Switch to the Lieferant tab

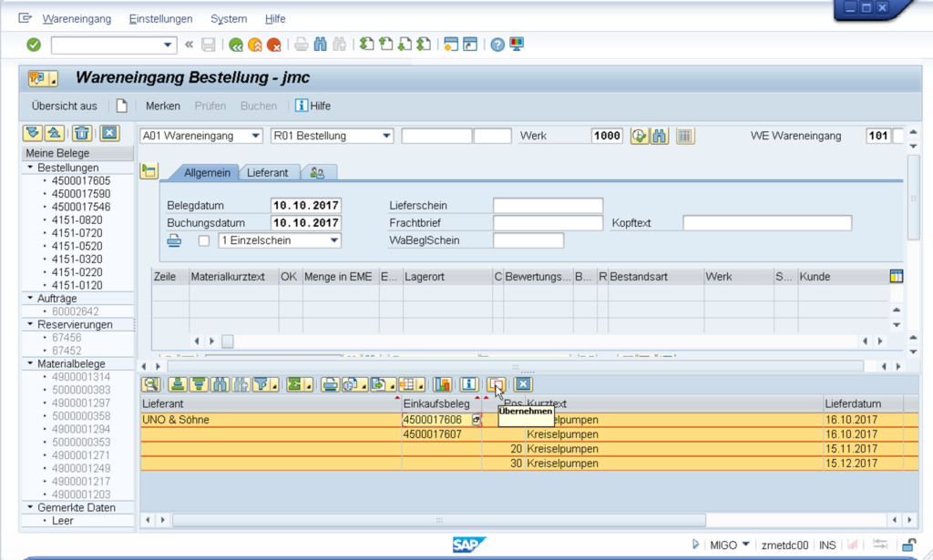268,172
